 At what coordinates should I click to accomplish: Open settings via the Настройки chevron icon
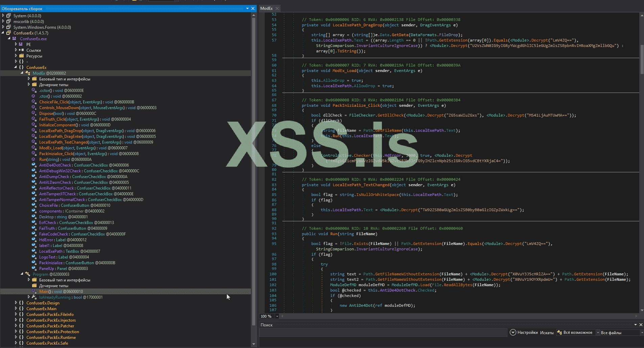pyautogui.click(x=513, y=332)
